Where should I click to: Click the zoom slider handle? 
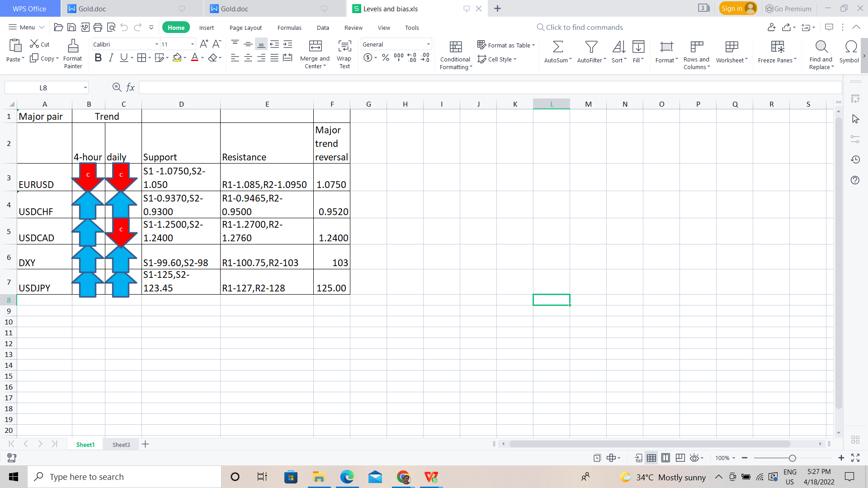pos(792,458)
